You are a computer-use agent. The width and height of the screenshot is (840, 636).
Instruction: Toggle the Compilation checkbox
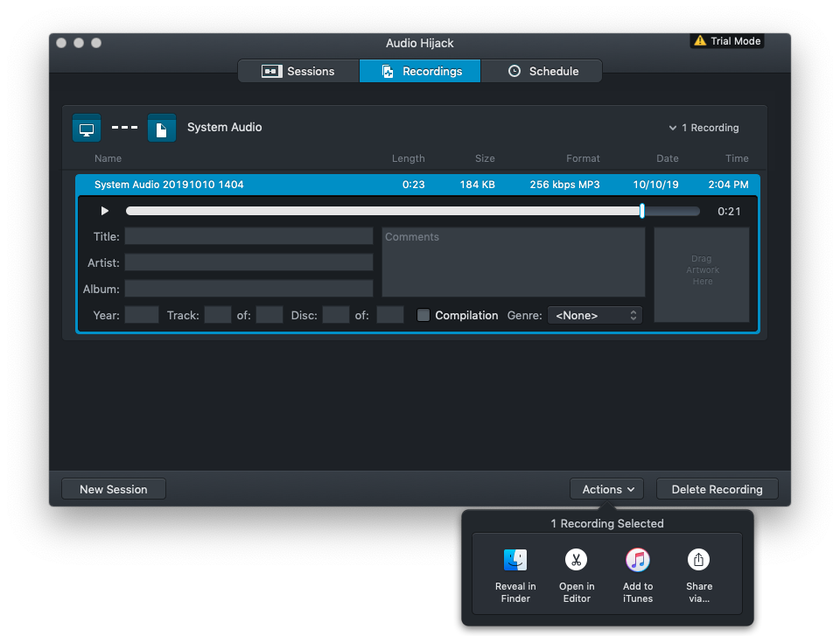click(x=423, y=315)
